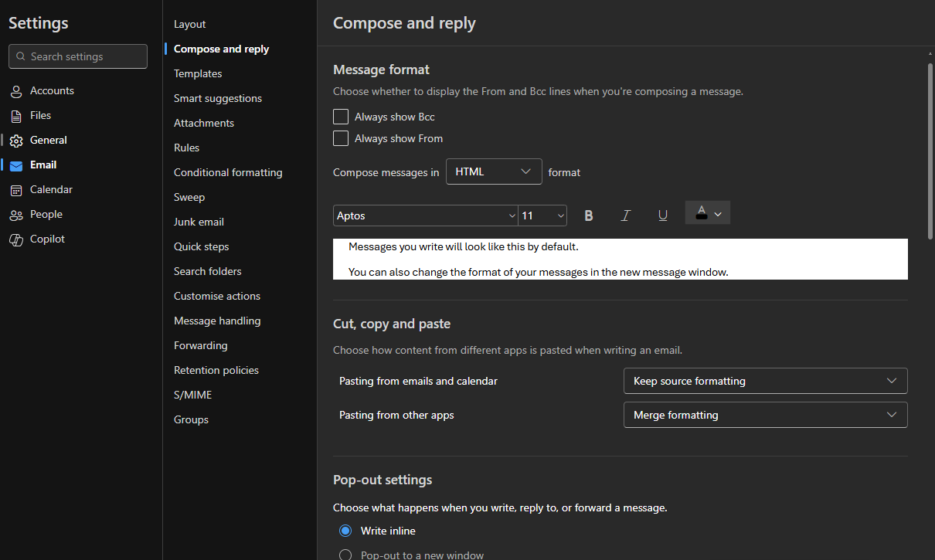Open Smart suggestions settings
Image resolution: width=935 pixels, height=560 pixels.
pyautogui.click(x=218, y=98)
